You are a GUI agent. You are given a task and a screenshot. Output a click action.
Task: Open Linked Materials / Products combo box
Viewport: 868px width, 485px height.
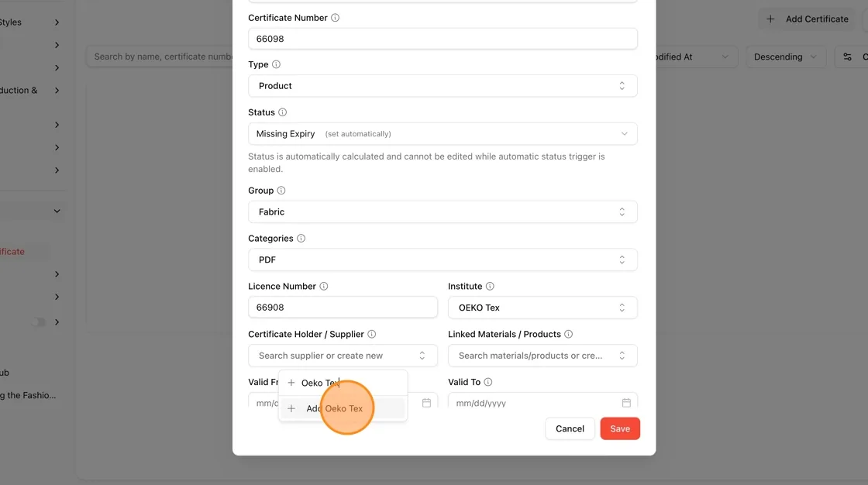[542, 356]
